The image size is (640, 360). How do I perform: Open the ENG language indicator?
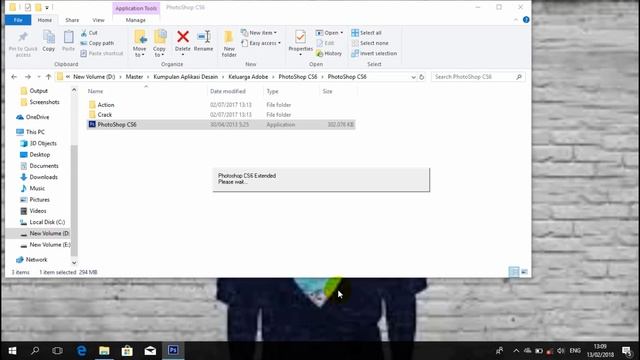[575, 351]
